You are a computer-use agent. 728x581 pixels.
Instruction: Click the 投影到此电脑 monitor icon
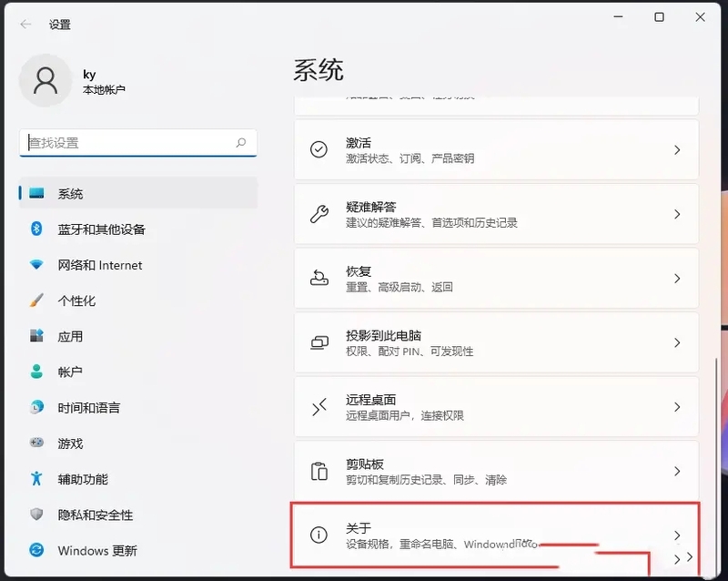point(318,341)
